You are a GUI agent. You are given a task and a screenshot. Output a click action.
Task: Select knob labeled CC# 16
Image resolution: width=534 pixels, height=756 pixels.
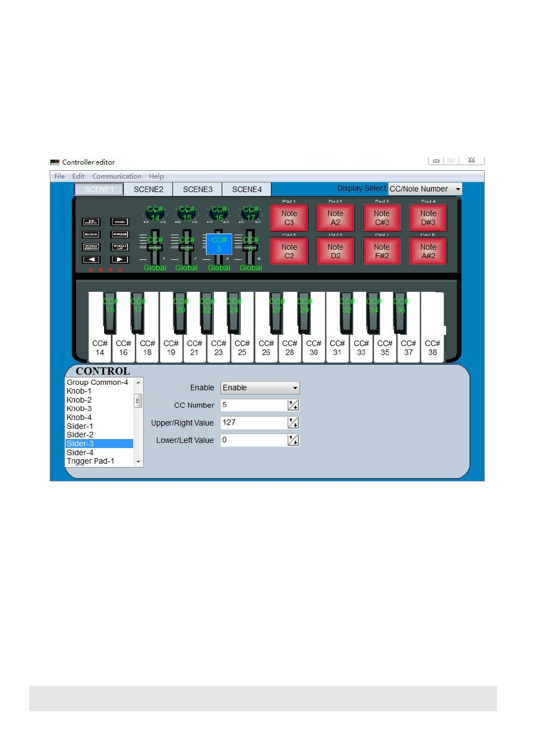click(219, 214)
